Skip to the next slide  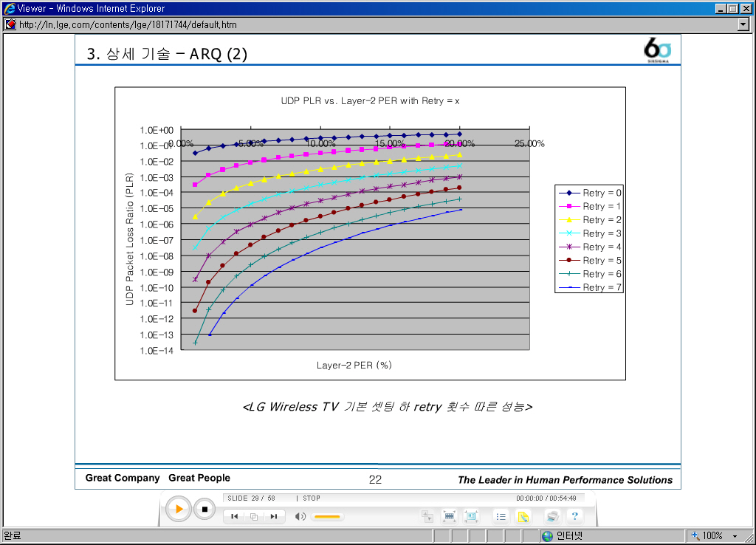pyautogui.click(x=273, y=516)
